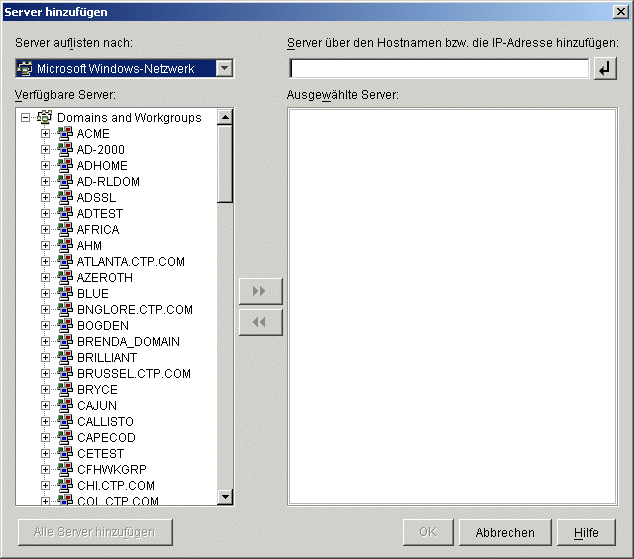The height and width of the screenshot is (559, 634).
Task: Expand the ACME domain node
Action: click(x=45, y=133)
